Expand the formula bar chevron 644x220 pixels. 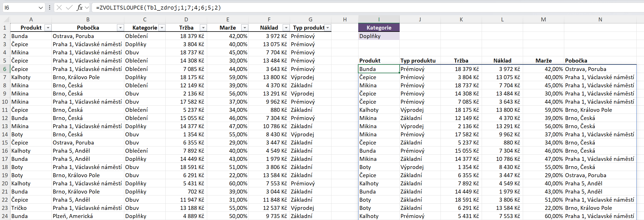pos(87,8)
